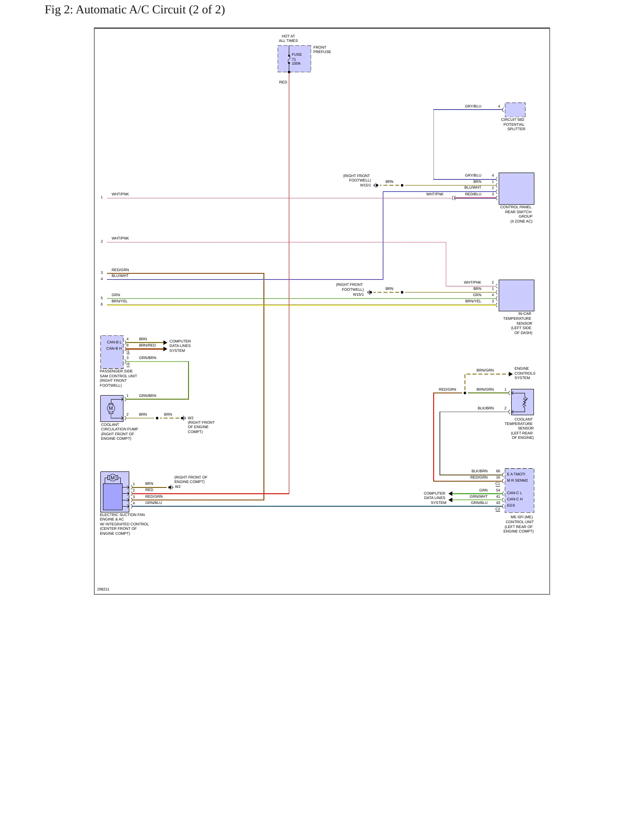This screenshot has height=834, width=644.
Task: Click the Front Prefuse fuse 71 box
Action: click(294, 58)
